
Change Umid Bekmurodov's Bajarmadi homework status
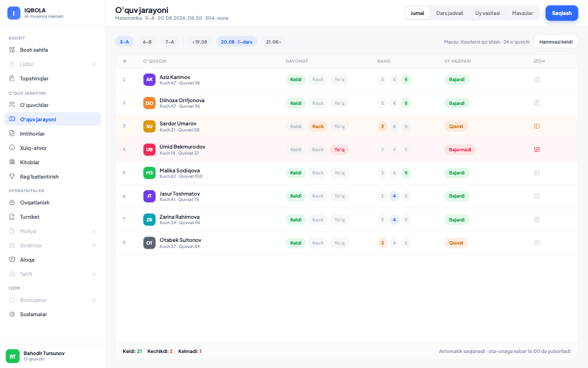tap(460, 149)
